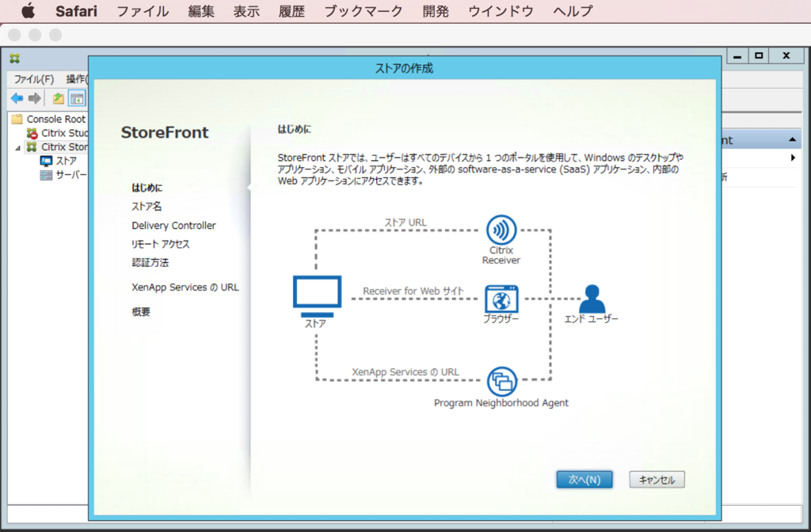
Task: Click the ストア URL label in diagram
Action: [405, 222]
